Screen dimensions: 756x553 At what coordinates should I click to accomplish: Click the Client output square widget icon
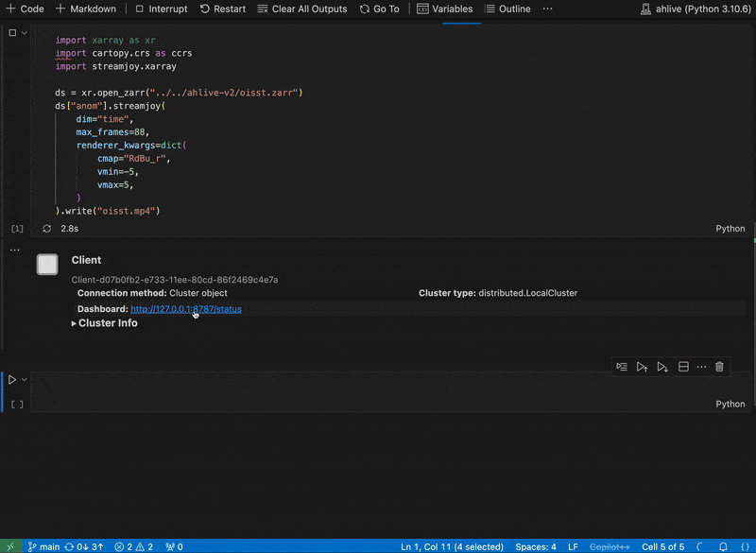(x=47, y=265)
